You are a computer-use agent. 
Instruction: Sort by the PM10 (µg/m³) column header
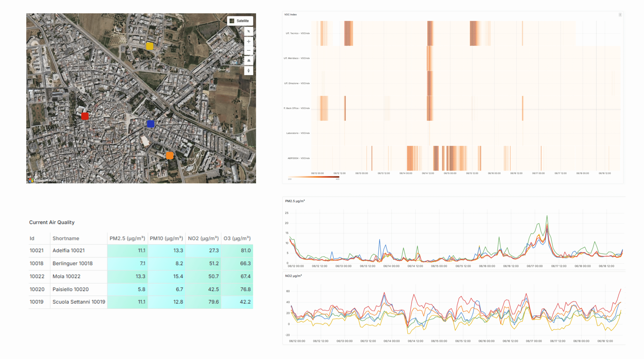point(166,238)
